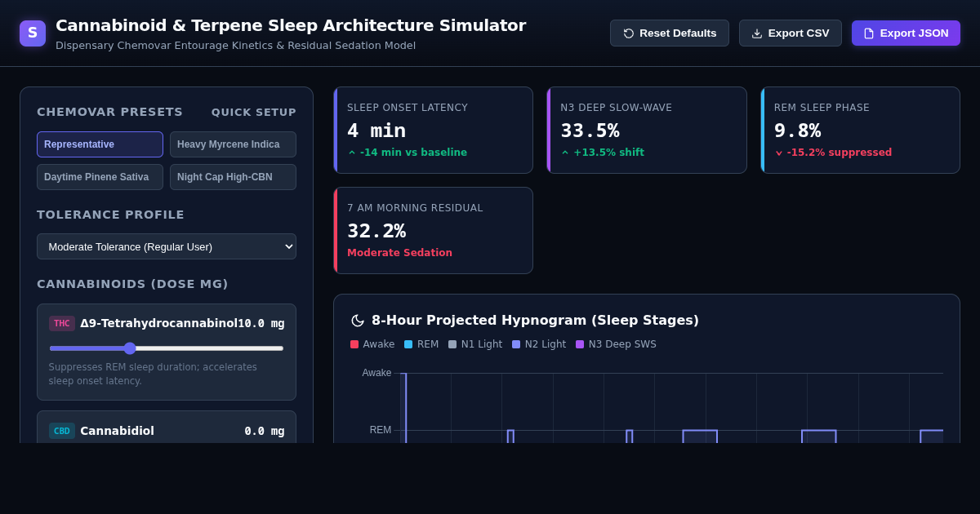Click the Export CSV download icon

[757, 33]
